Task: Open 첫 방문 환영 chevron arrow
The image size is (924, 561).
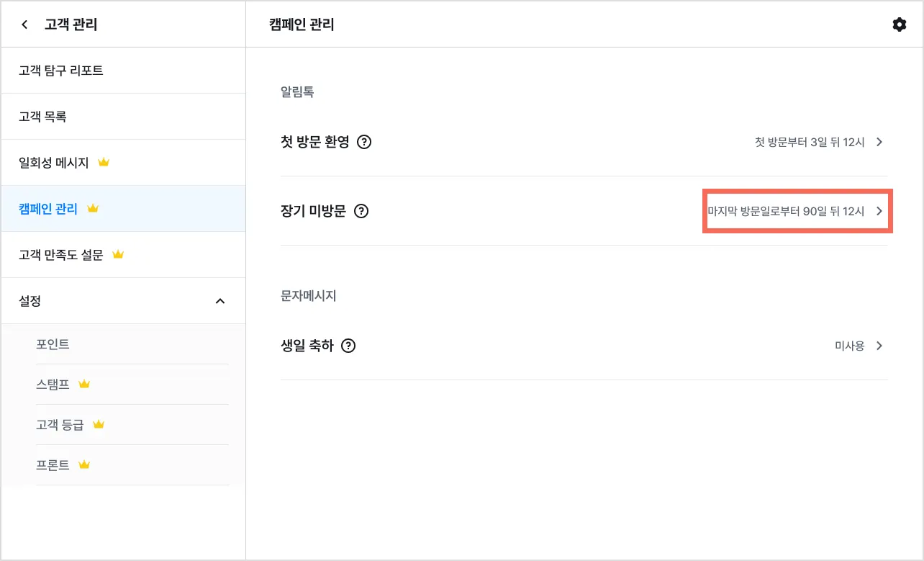Action: pos(879,142)
